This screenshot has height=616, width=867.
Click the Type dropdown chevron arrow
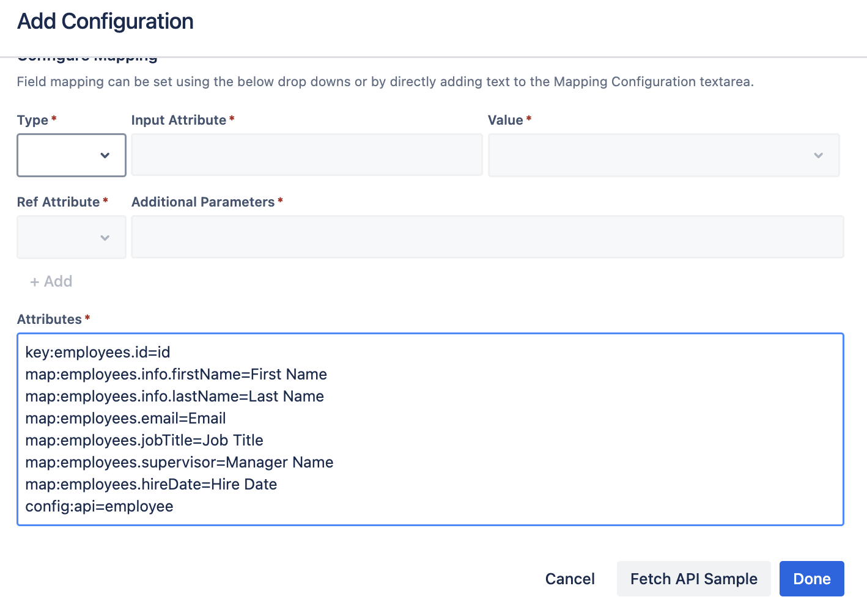tap(105, 155)
